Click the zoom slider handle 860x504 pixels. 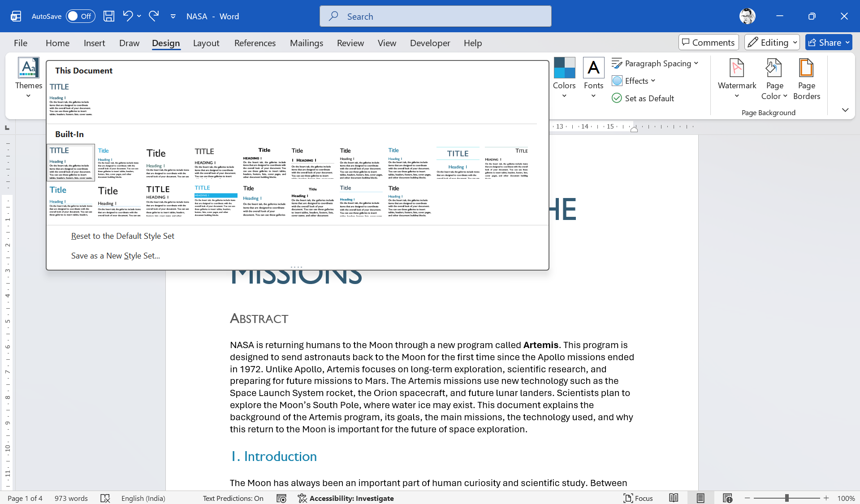click(x=787, y=498)
